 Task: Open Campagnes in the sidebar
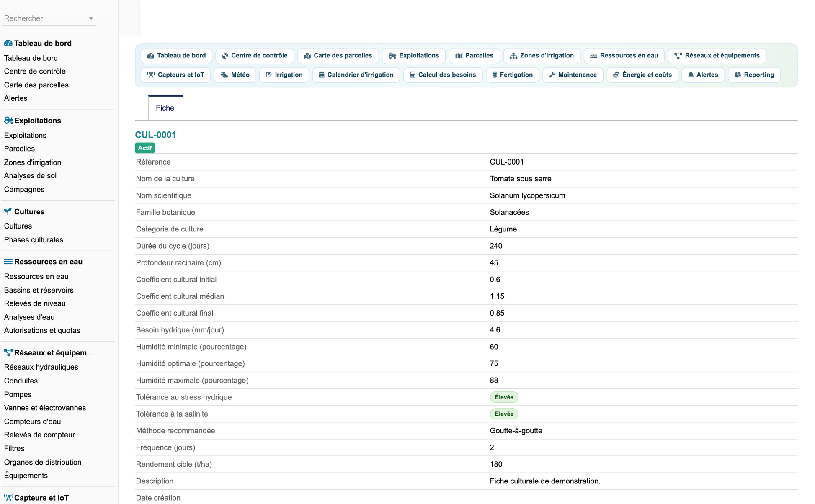(x=24, y=189)
